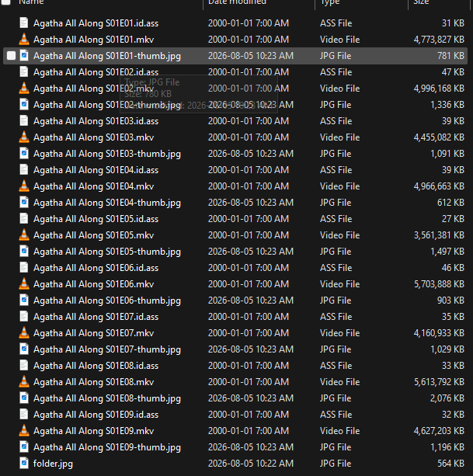Click the document icon for S01E09.id.ass

coord(24,415)
